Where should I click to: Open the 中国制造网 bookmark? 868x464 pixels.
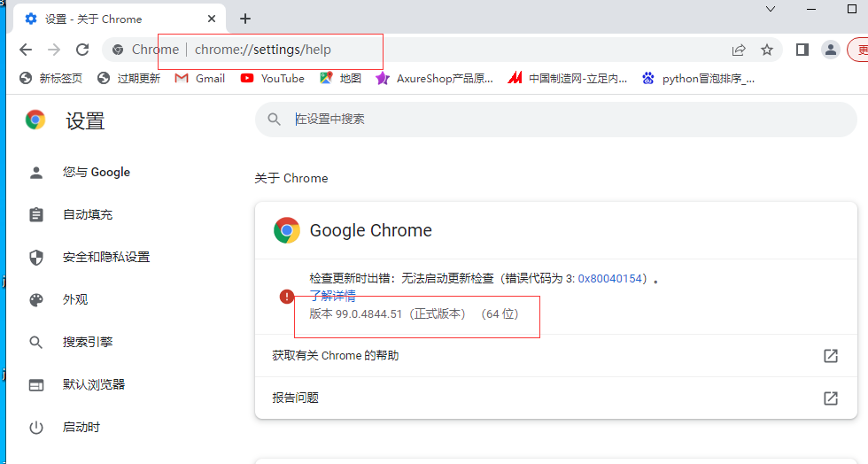pos(568,79)
